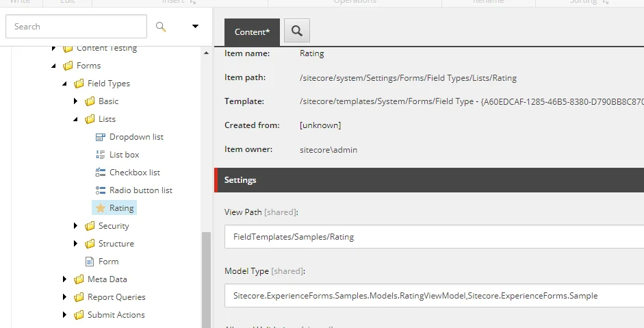
Task: Open the search tab with magnifier icon
Action: click(297, 30)
